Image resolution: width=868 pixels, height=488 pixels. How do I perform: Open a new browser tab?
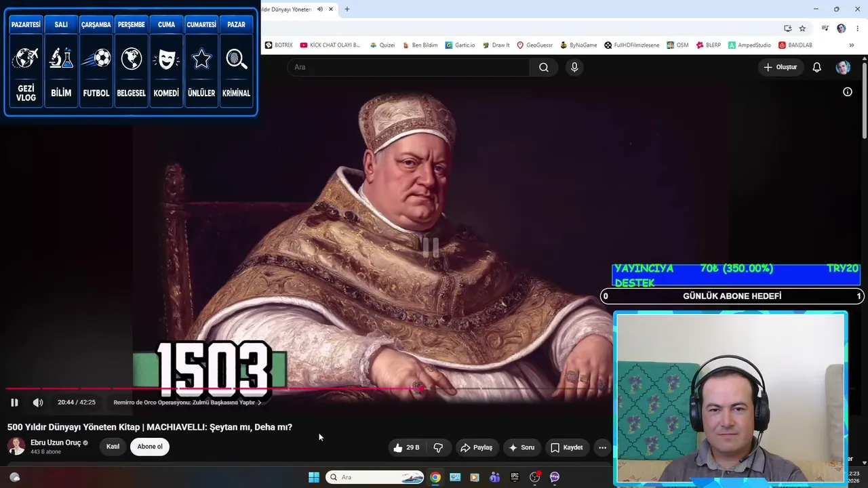[x=347, y=9]
